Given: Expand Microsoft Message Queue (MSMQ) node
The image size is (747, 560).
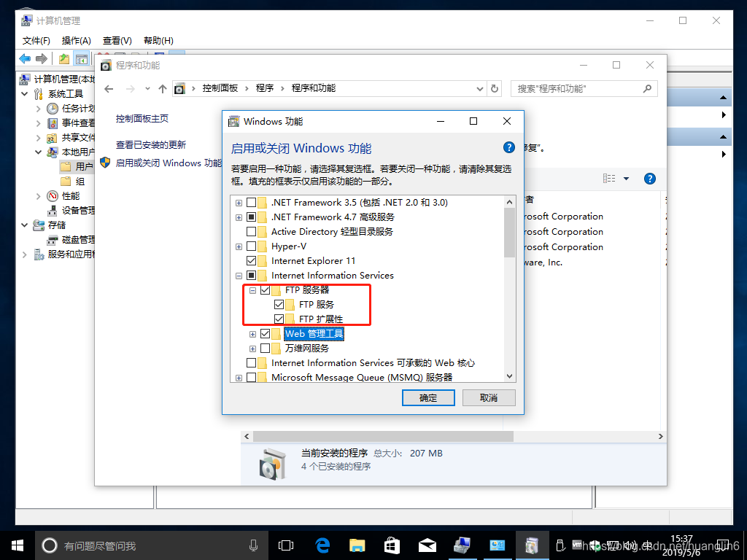Looking at the screenshot, I should point(239,378).
